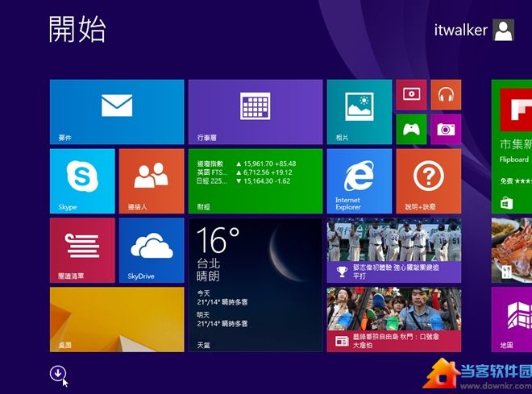Viewport: 532px width, 394px height.
Task: Open the News tile with crowd photo
Action: click(394, 319)
